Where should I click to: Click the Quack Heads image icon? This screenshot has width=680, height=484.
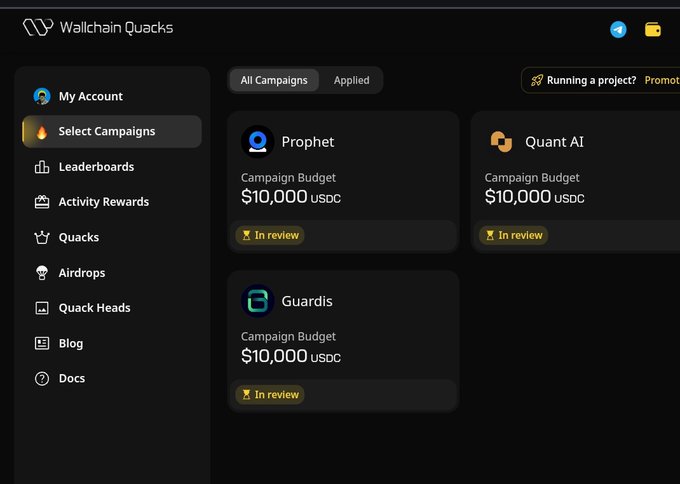(42, 308)
